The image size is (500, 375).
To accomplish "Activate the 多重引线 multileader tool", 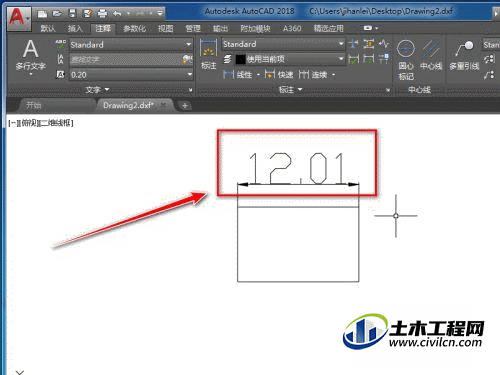I will [464, 55].
